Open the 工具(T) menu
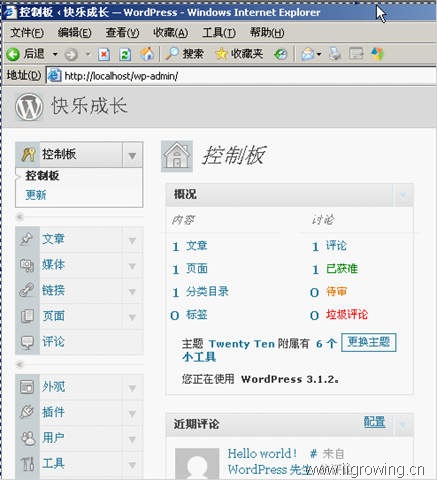The width and height of the screenshot is (437, 480). [x=219, y=33]
